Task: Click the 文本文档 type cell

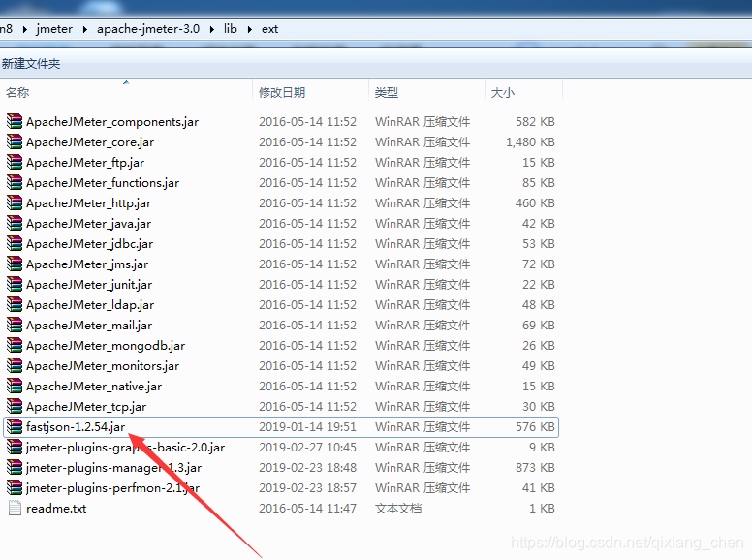Action: click(398, 509)
